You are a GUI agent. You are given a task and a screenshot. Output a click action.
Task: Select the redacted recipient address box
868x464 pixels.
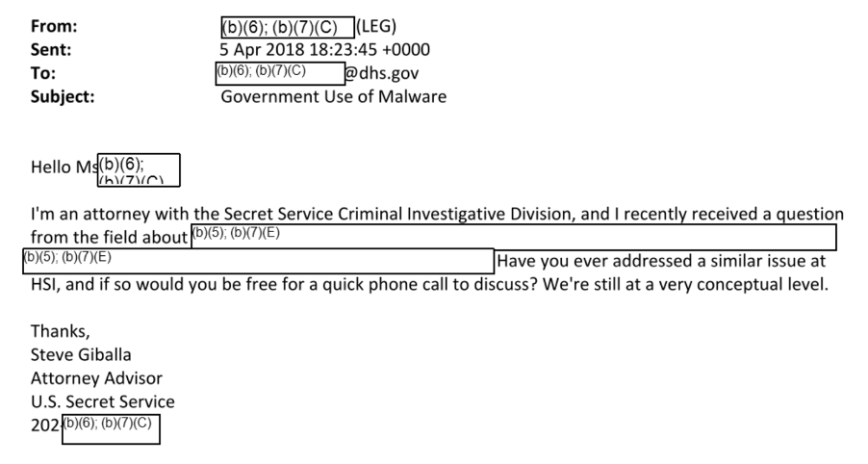click(x=280, y=72)
